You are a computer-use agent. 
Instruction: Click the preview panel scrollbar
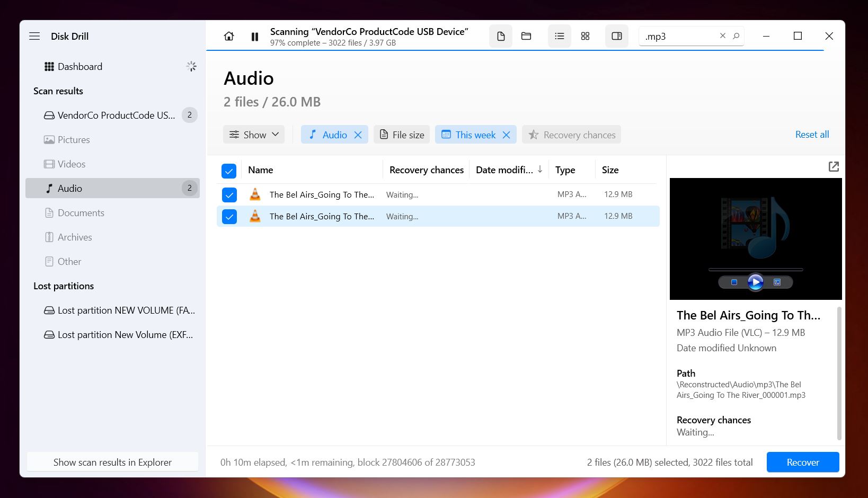coord(839,373)
